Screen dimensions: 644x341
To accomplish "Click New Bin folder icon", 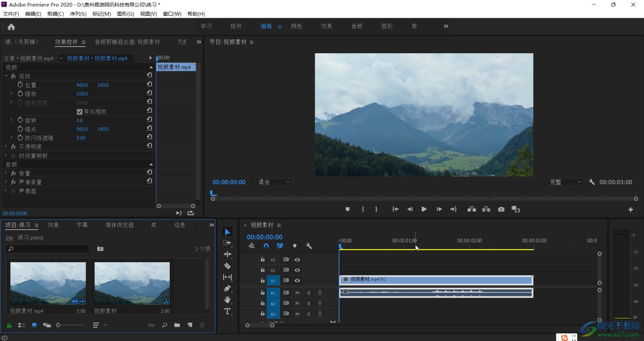I will [177, 325].
